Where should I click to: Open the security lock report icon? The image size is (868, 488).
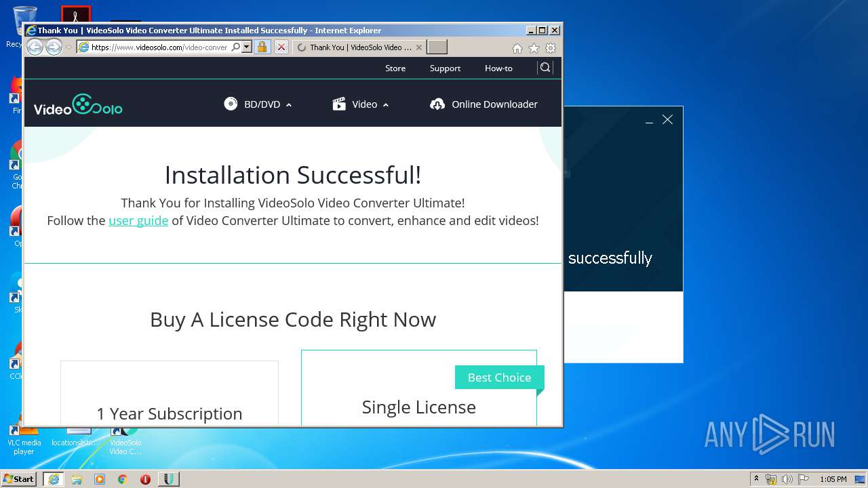262,47
